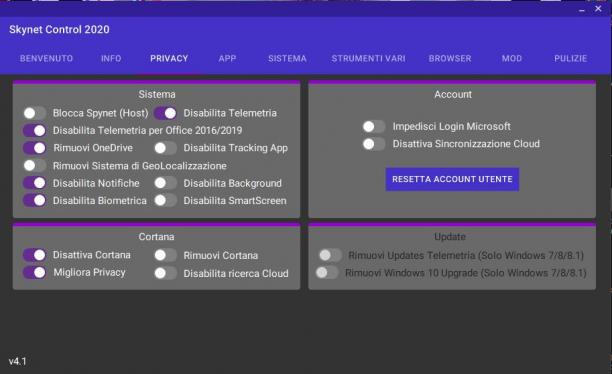Select the Privacy tab
The height and width of the screenshot is (374, 612).
click(169, 59)
